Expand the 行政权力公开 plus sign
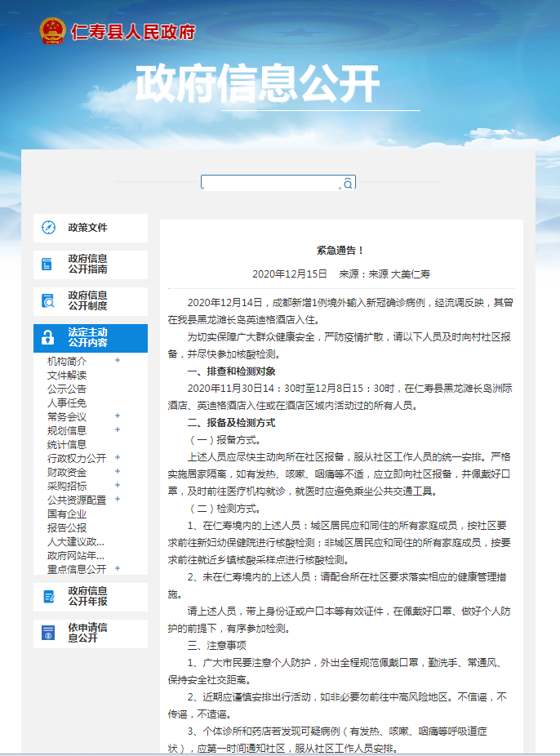Viewport: 560px width, 756px height. point(117,457)
